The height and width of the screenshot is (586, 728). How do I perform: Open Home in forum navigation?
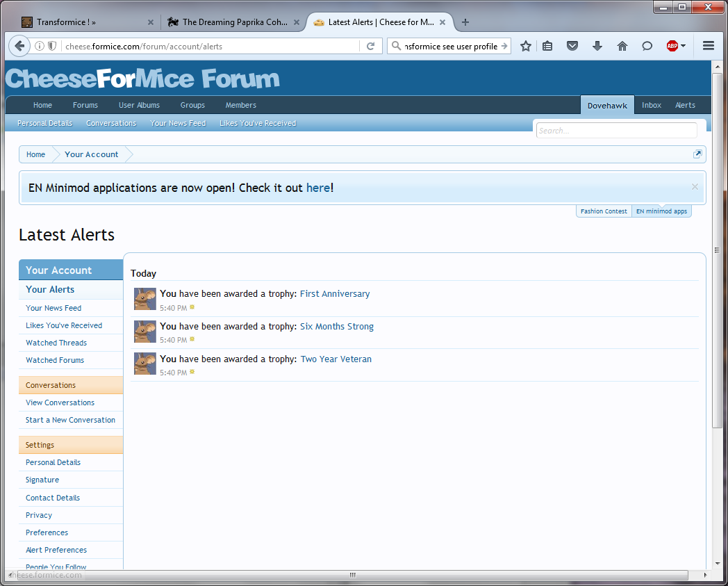tap(42, 105)
